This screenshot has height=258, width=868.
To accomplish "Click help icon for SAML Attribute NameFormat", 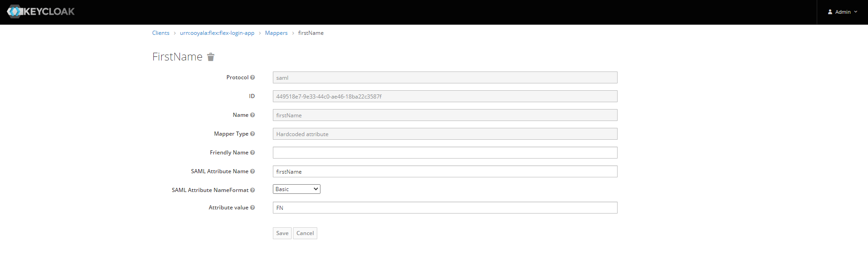I will [x=252, y=190].
